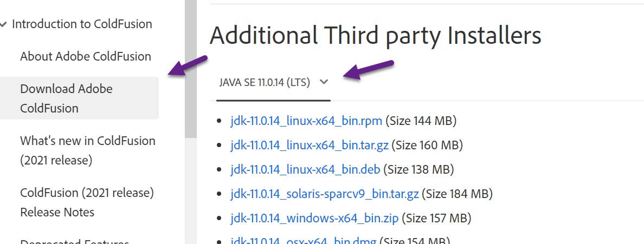Open What's new in ColdFusion (2021 release)

click(88, 150)
